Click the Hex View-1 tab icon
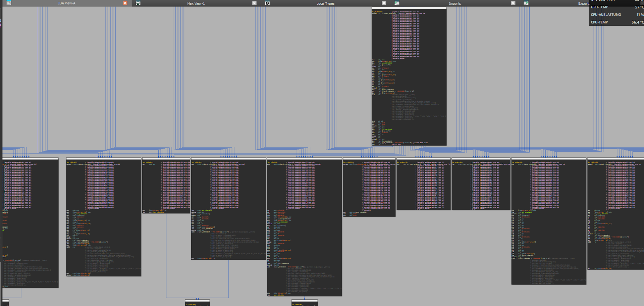 point(138,3)
